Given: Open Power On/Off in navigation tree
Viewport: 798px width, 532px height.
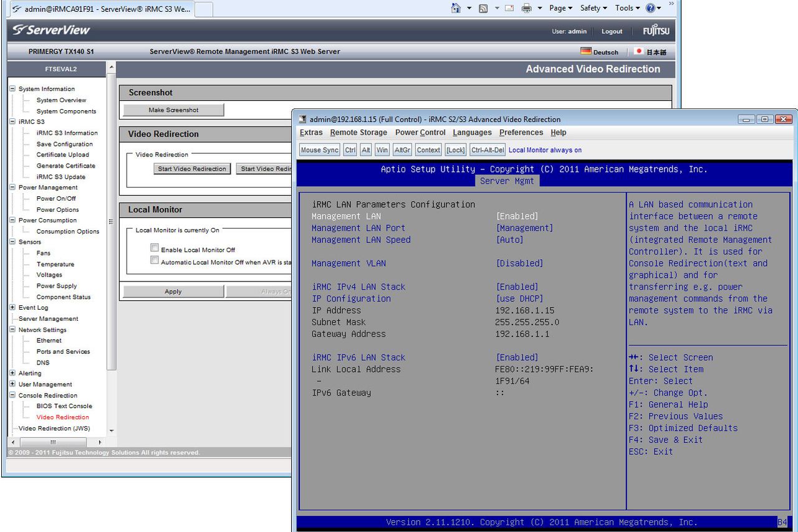Looking at the screenshot, I should [56, 199].
